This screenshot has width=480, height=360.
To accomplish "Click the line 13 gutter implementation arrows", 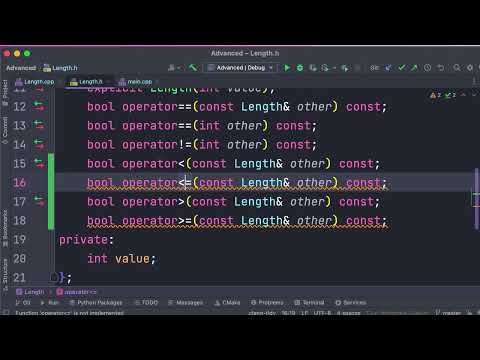I will [39, 125].
